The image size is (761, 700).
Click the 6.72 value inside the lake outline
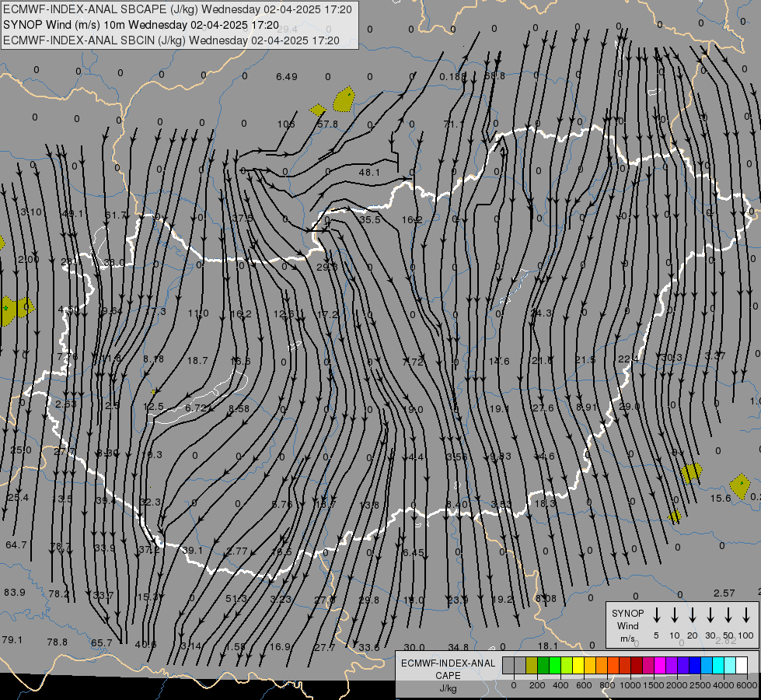(196, 408)
